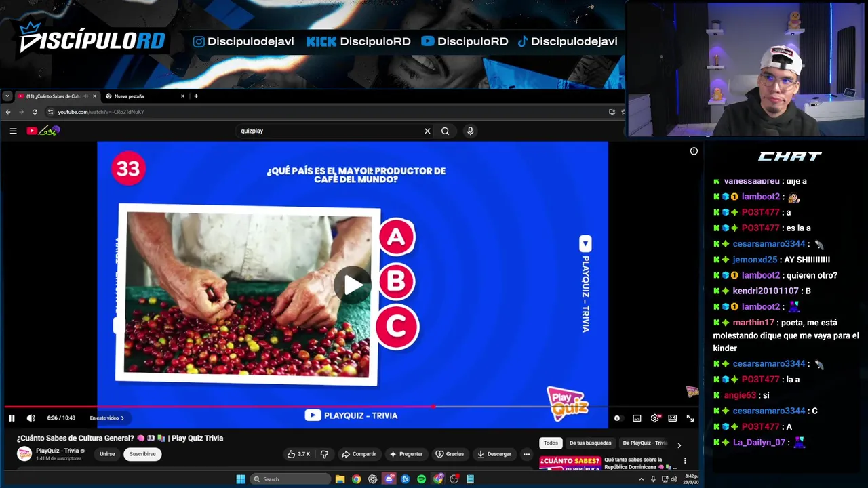The image size is (868, 488).
Task: Open Google Chrome from taskbar
Action: click(357, 479)
